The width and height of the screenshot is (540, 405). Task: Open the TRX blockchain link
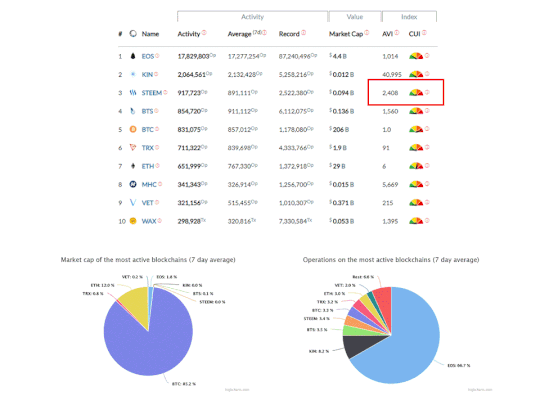(148, 148)
